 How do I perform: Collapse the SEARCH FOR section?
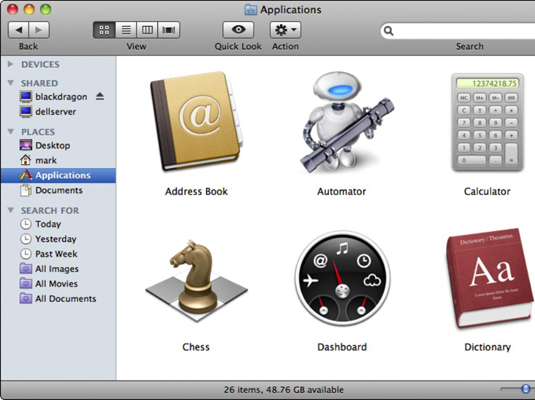point(11,210)
